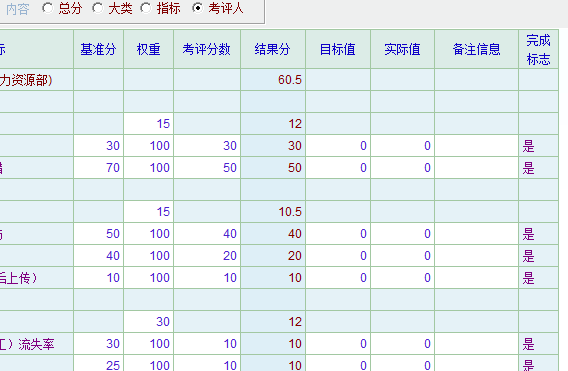Screen dimensions: 568x371
Task: Click the 权重 cell showing 30
Action: click(x=149, y=322)
